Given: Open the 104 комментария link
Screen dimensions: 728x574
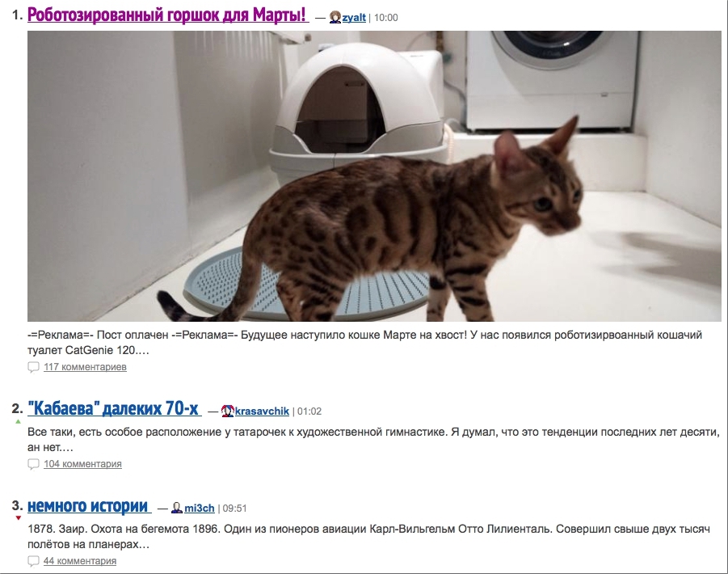Looking at the screenshot, I should tap(82, 463).
